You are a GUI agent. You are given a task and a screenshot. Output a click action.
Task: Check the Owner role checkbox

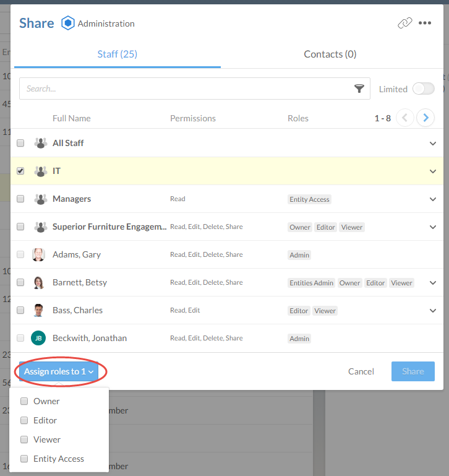[x=24, y=401]
